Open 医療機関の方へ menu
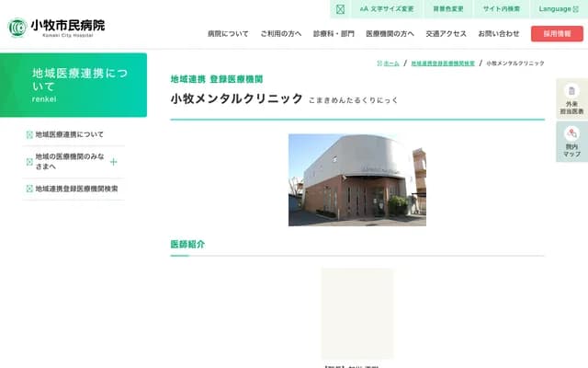588x368 pixels. coord(390,34)
